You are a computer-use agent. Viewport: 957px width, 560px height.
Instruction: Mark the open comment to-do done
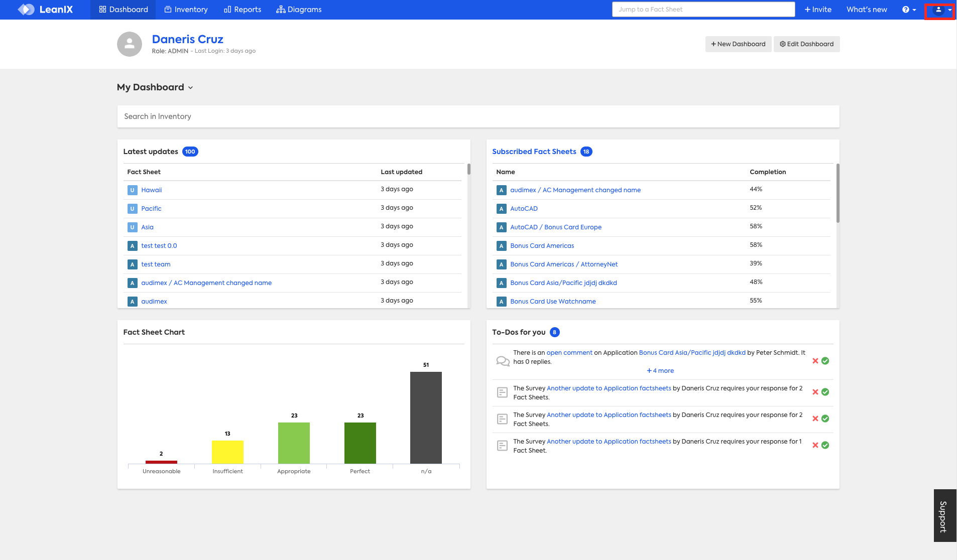point(825,361)
